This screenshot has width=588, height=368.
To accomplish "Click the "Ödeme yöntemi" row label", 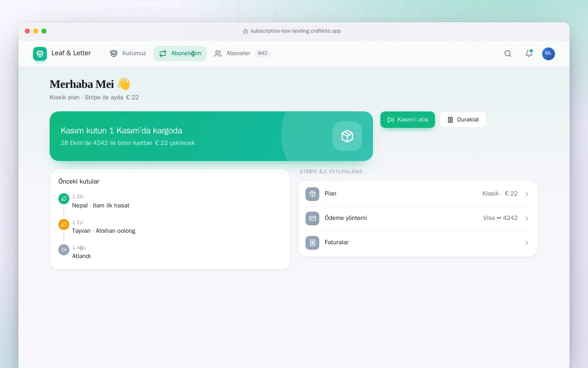I will (x=346, y=218).
